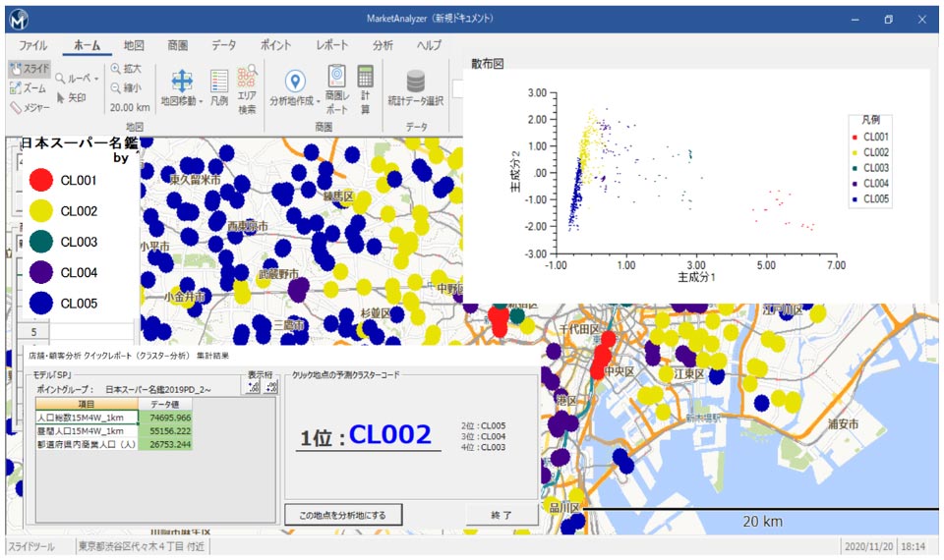
Task: Click the 散布図 chart title
Action: (x=487, y=64)
